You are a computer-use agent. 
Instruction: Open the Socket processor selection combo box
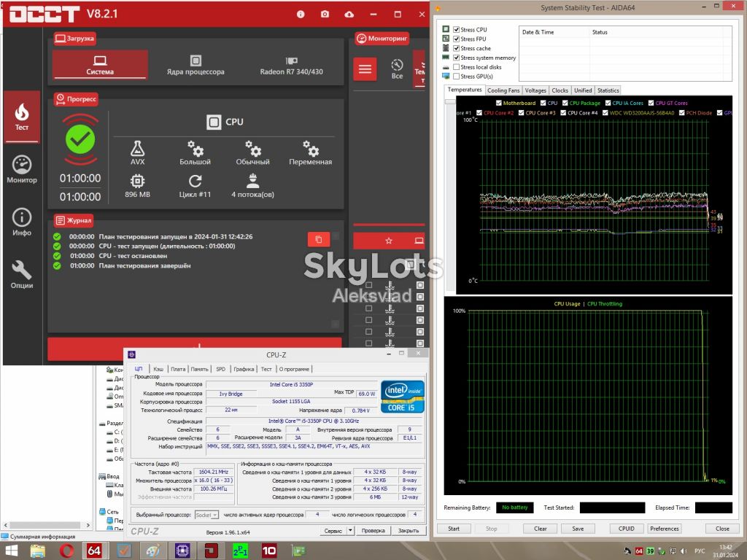click(206, 515)
